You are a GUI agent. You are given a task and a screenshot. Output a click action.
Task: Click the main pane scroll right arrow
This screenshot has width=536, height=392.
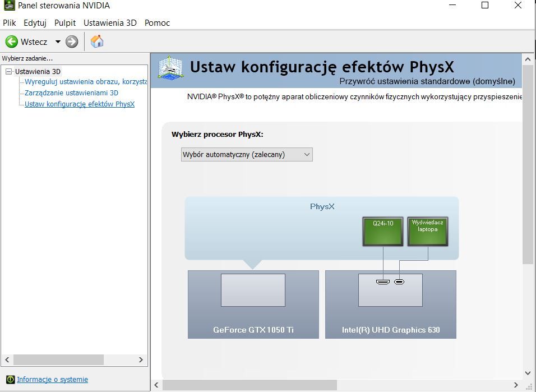pos(516,385)
